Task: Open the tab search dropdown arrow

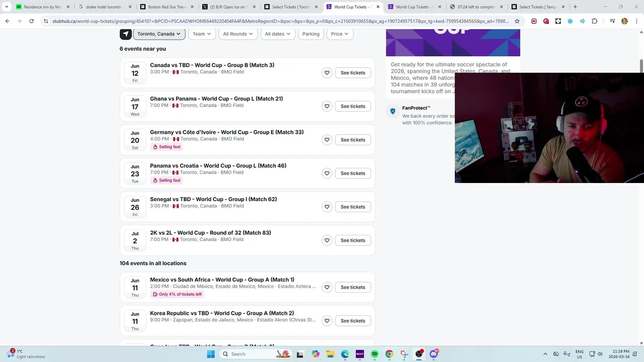Action: coord(7,7)
